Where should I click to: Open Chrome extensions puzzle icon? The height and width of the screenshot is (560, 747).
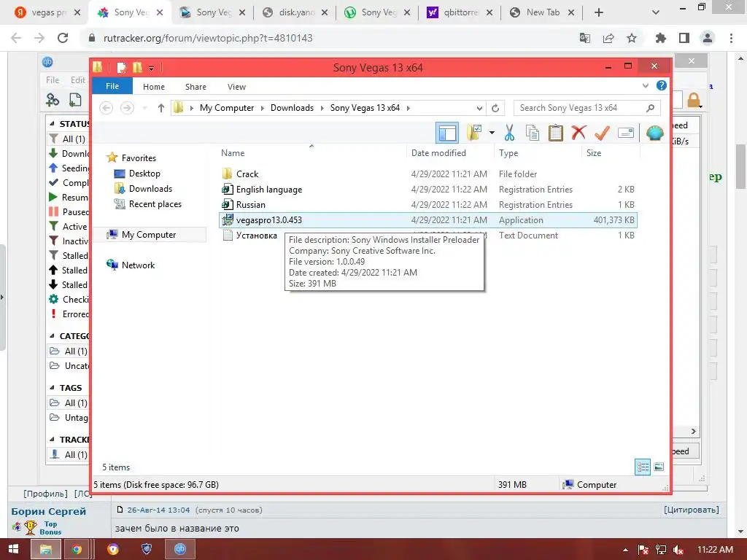coord(661,38)
